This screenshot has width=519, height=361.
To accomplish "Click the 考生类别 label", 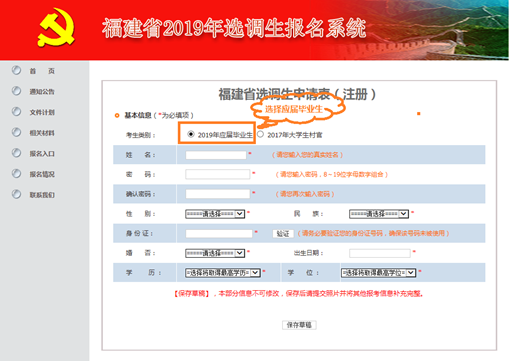I will 140,135.
